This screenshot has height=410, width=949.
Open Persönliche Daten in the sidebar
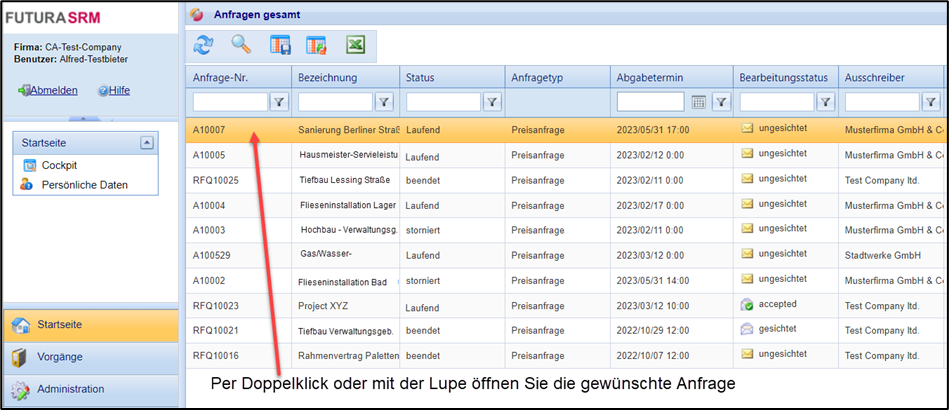click(x=84, y=185)
